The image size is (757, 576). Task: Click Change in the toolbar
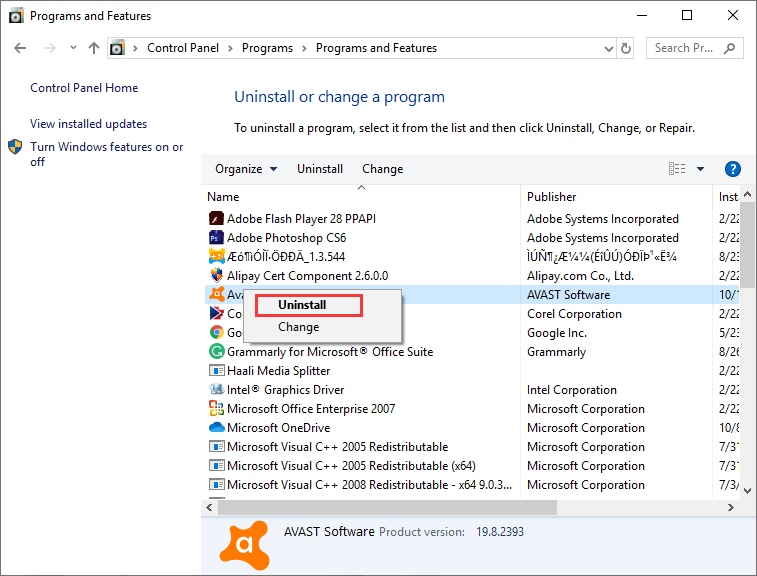pyautogui.click(x=382, y=169)
